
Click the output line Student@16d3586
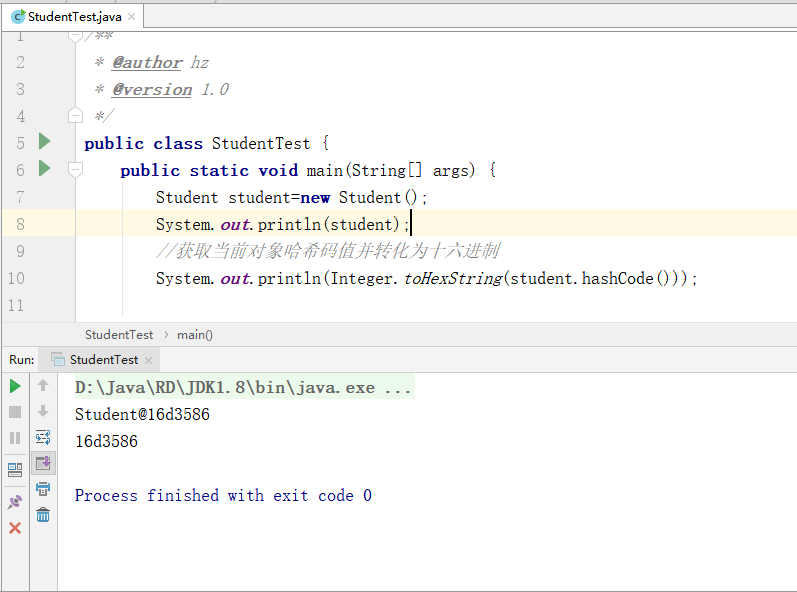tap(142, 415)
